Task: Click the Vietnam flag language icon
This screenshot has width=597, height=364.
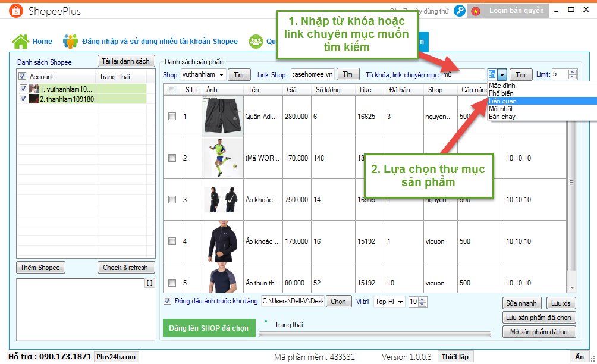Action: 475,11
